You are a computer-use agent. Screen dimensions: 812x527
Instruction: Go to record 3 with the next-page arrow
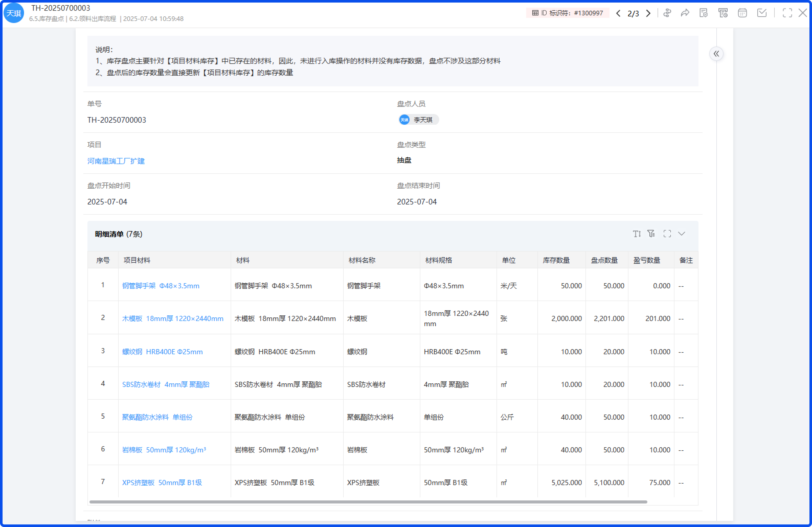(648, 13)
